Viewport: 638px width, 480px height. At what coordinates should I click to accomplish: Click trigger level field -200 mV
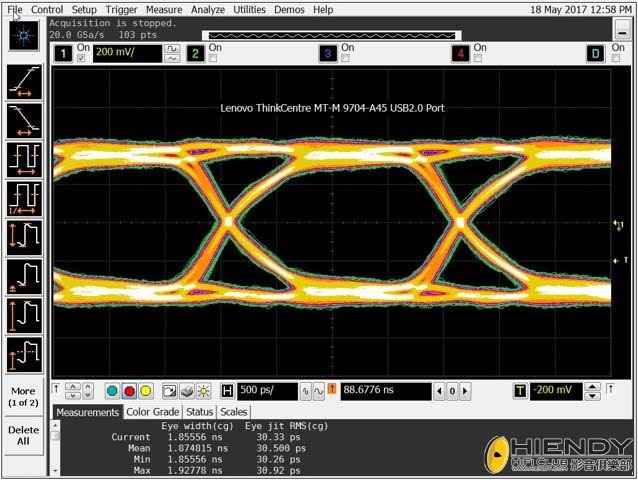coord(556,391)
